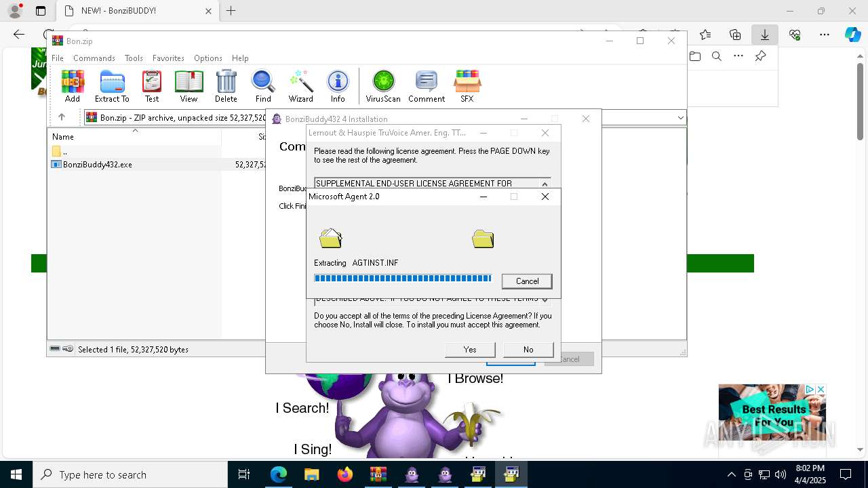Create SFX self-extracting archive
The height and width of the screenshot is (488, 868).
pyautogui.click(x=467, y=86)
